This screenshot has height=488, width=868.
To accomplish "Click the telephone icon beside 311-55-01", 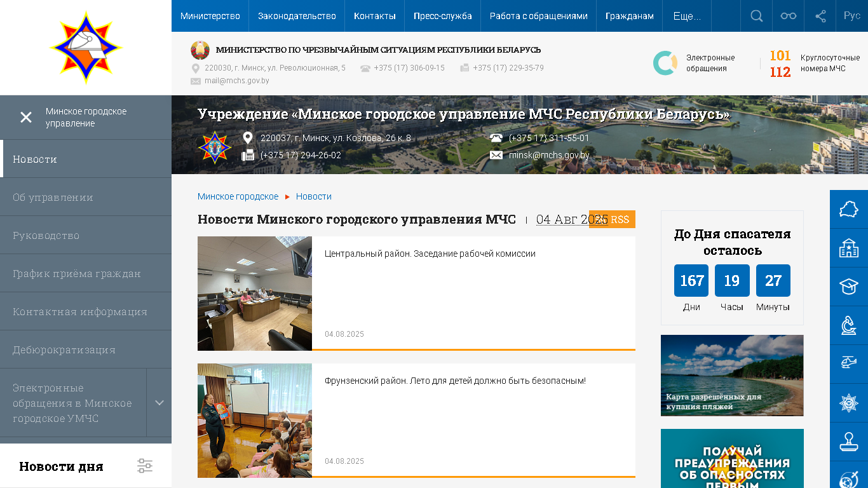I will [496, 138].
